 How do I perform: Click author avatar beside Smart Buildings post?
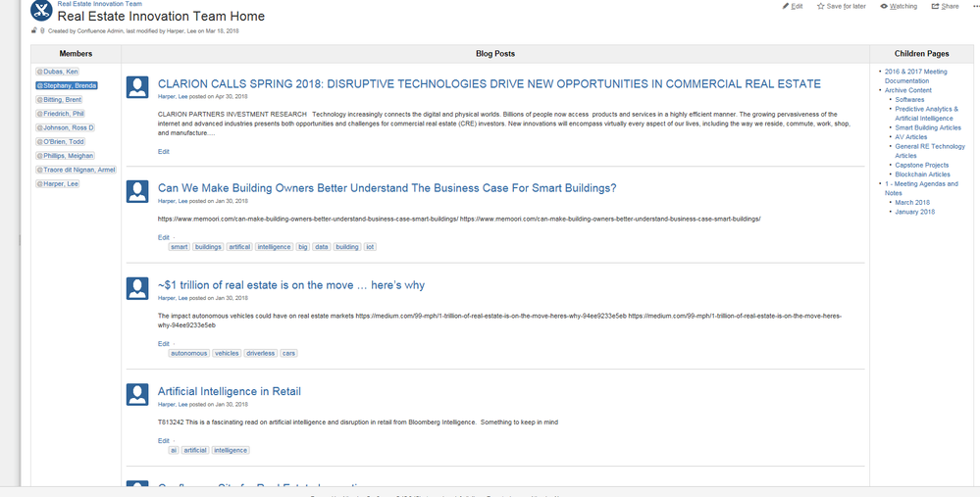[x=137, y=192]
